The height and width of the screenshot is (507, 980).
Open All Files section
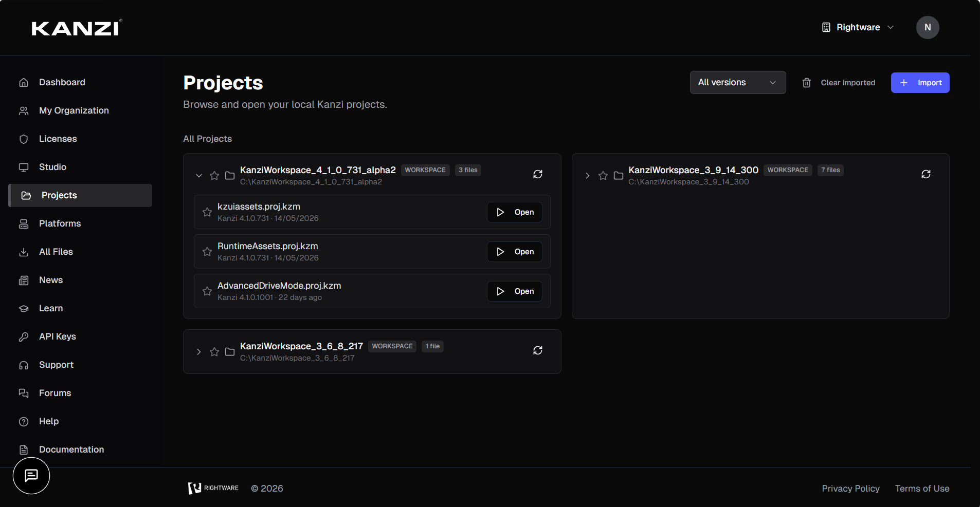[80, 252]
